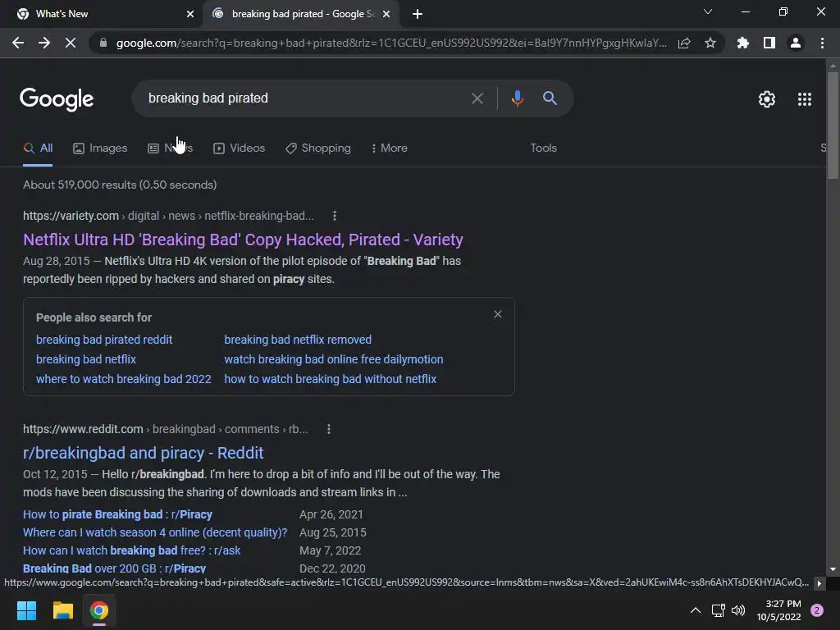
Task: Open network status tray icon
Action: 718,610
